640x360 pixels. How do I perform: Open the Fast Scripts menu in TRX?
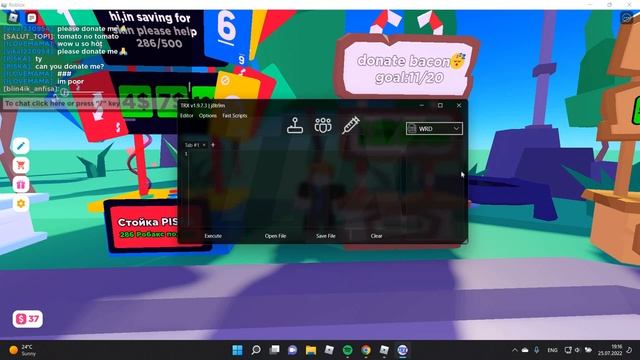pos(235,116)
